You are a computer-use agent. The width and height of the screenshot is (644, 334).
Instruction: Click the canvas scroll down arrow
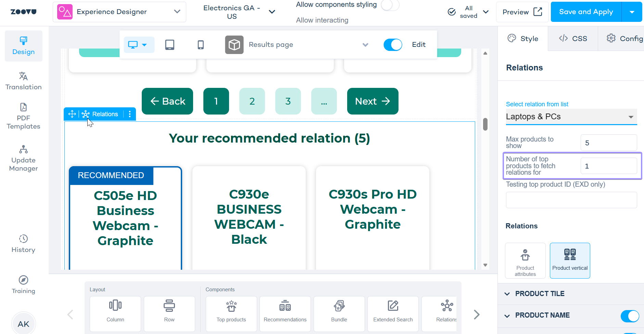[x=485, y=265]
